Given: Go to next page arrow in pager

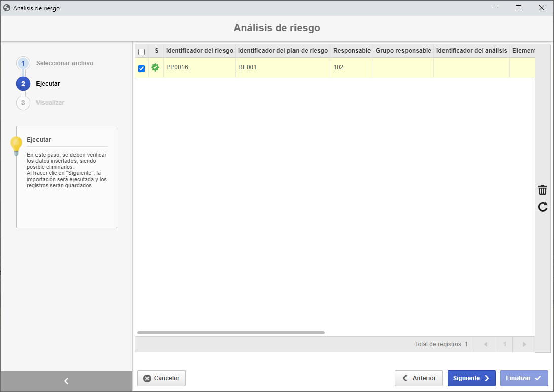Looking at the screenshot, I should [x=524, y=344].
